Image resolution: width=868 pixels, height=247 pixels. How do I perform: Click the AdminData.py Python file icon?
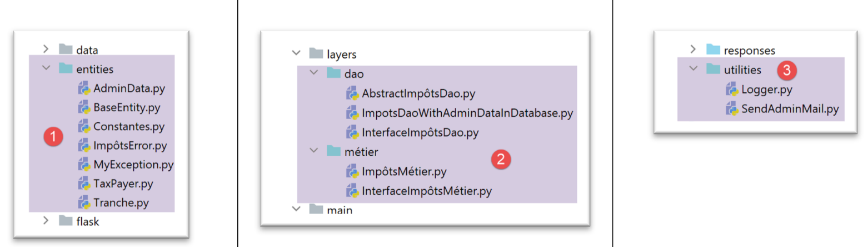coord(84,88)
